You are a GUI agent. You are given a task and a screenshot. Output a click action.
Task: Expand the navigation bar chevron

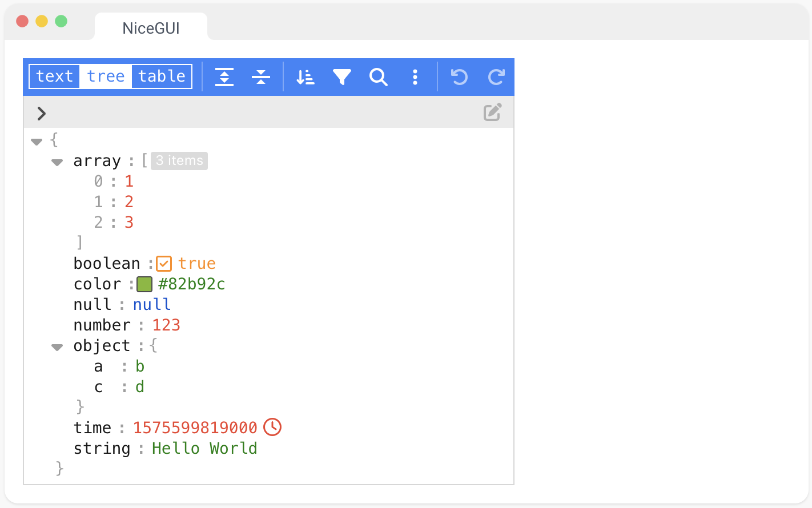[x=41, y=114]
